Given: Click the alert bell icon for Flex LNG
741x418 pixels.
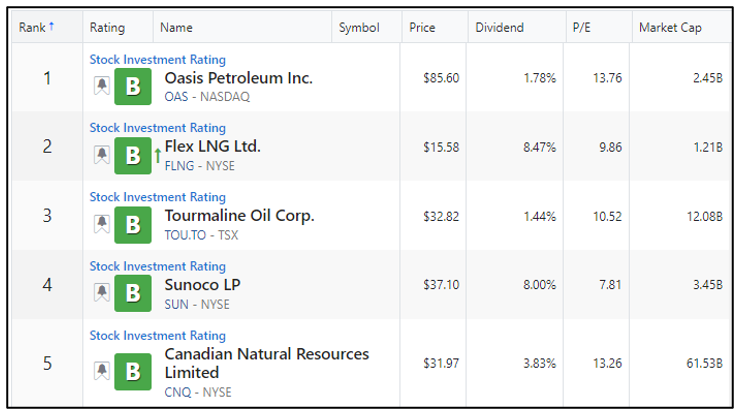Looking at the screenshot, I should (102, 154).
